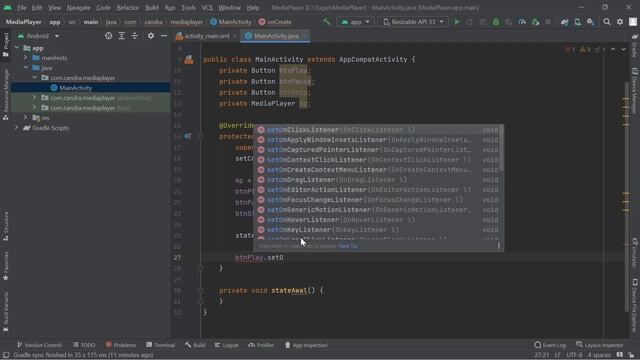Open the Build menu

[152, 7]
